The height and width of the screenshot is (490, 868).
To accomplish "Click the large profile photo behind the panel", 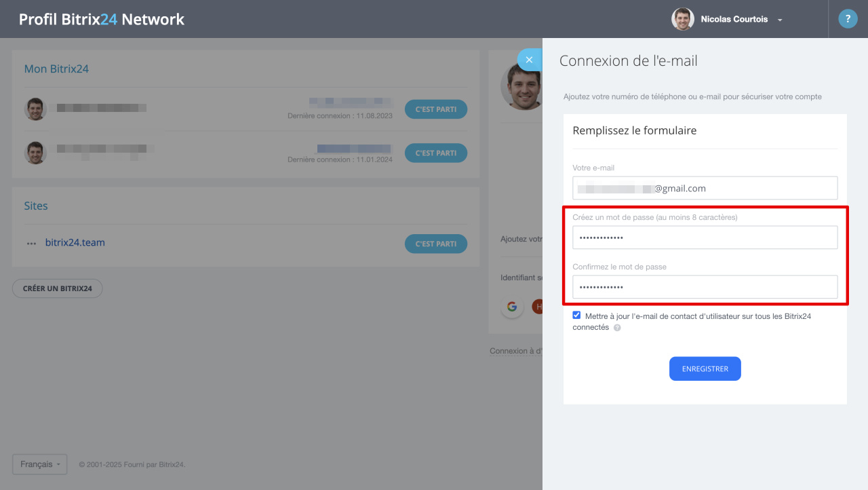I will (521, 87).
